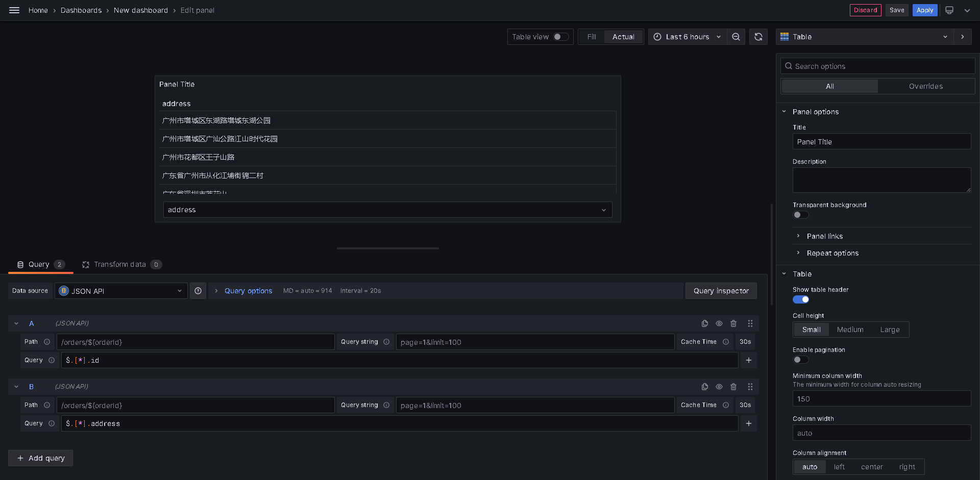Click the Minimum column width input
The height and width of the screenshot is (480, 980).
tap(881, 398)
